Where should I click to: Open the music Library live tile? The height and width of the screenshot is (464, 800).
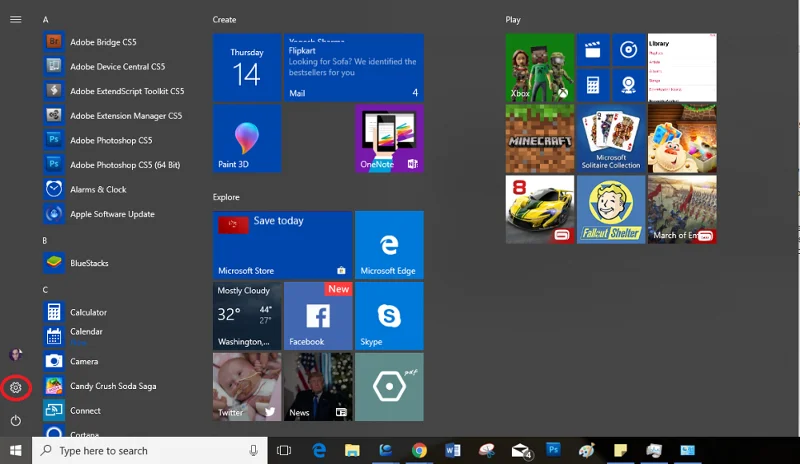click(x=682, y=67)
